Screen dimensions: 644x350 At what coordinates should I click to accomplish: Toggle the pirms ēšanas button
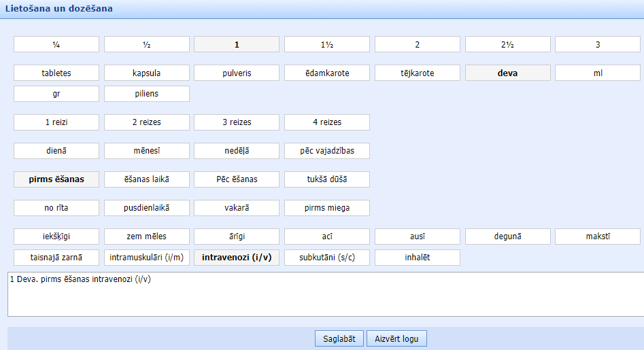tap(56, 179)
